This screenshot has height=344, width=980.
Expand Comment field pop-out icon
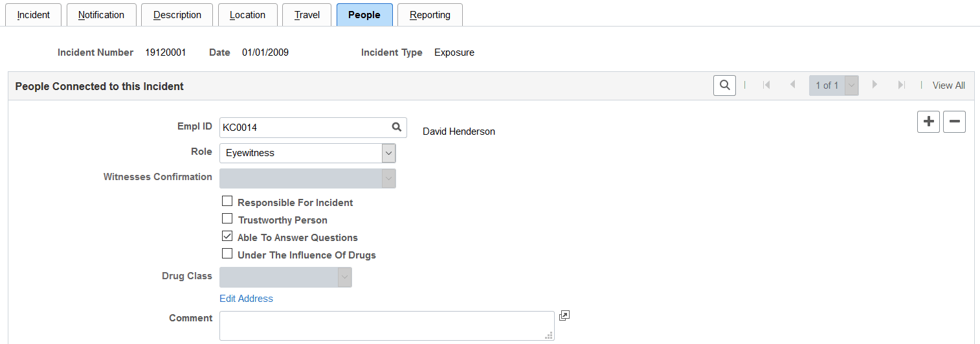click(x=564, y=315)
